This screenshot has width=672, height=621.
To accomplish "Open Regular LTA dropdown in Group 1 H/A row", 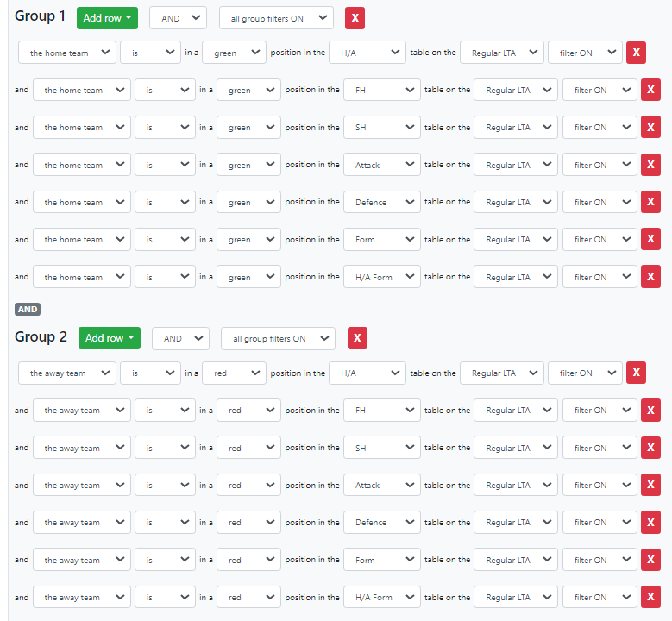I will coord(502,53).
